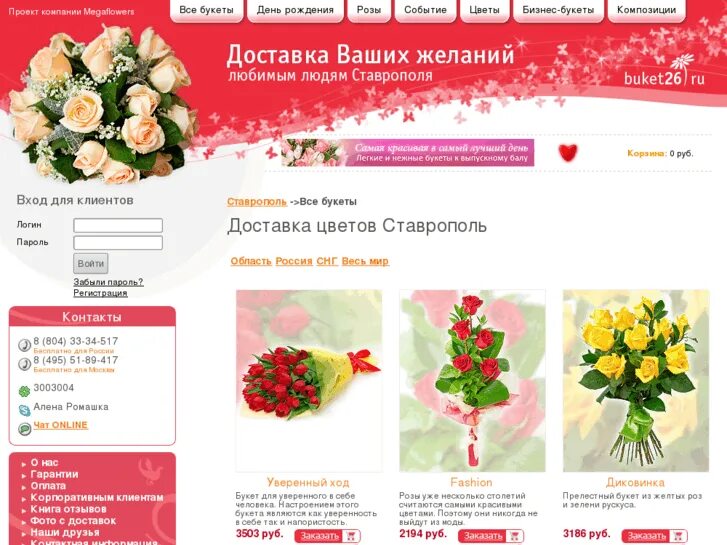Viewport: 727px width, 545px height.
Task: Focus the Пароль input field
Action: [x=118, y=243]
